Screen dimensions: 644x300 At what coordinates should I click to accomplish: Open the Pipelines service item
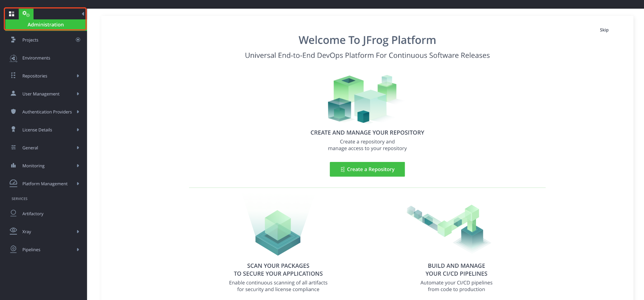click(x=31, y=250)
